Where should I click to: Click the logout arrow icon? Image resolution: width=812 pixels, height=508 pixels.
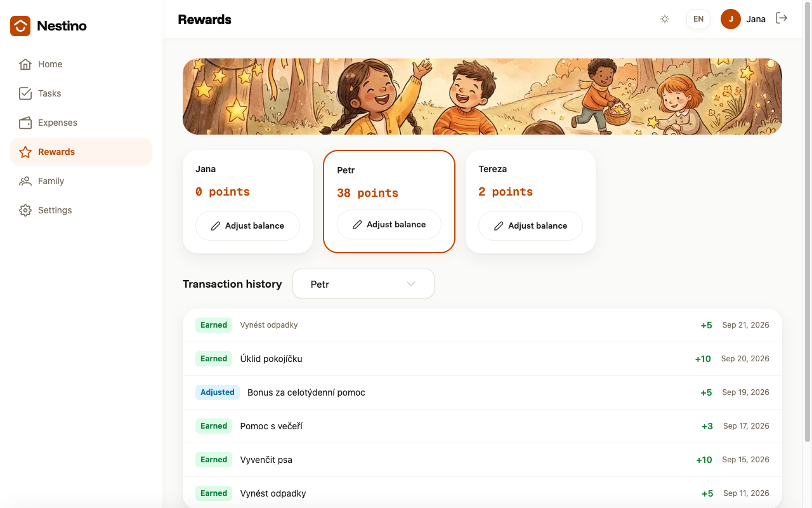coord(782,18)
